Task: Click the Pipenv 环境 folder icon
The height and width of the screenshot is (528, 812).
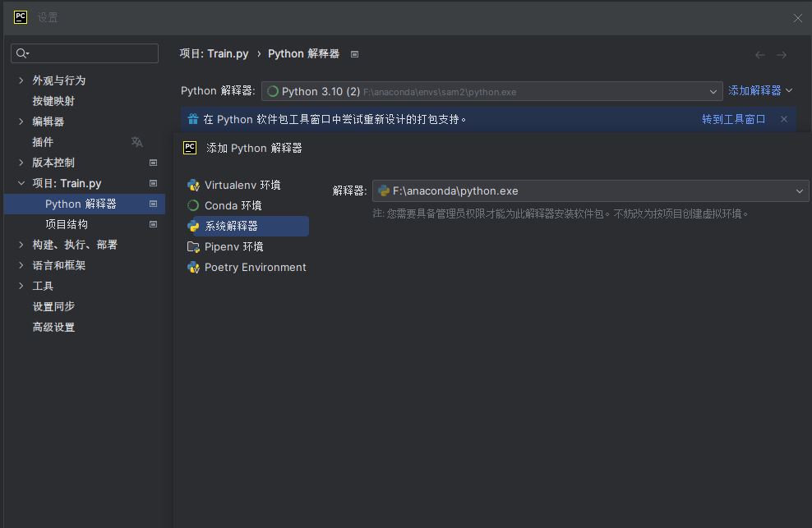Action: (193, 247)
